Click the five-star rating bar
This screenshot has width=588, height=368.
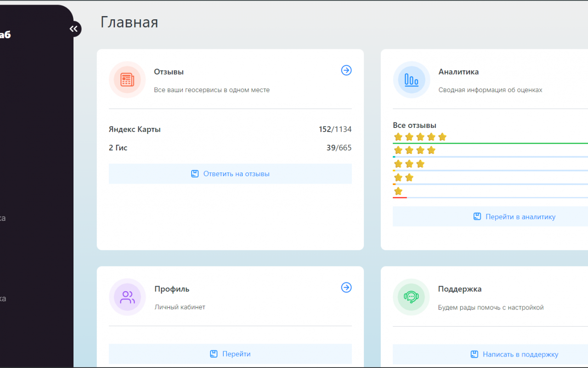pos(490,143)
